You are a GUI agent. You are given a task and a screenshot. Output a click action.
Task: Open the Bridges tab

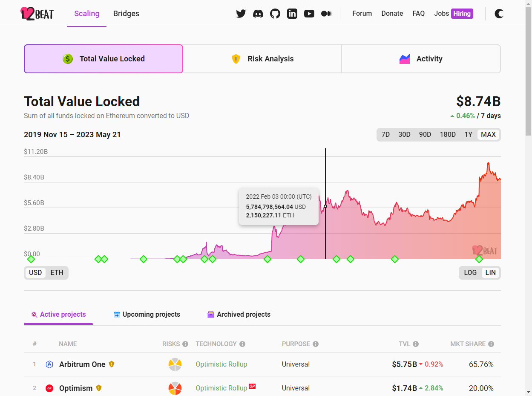[x=126, y=14]
